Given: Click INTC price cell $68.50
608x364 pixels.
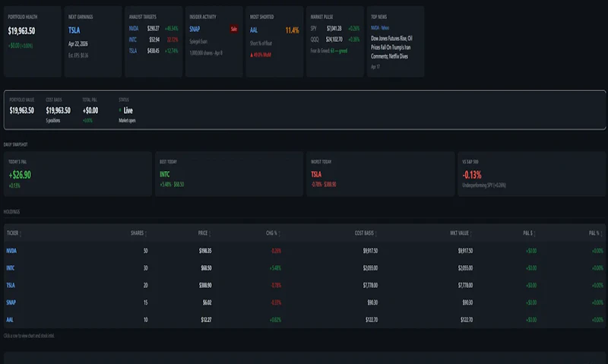Looking at the screenshot, I should [206, 267].
